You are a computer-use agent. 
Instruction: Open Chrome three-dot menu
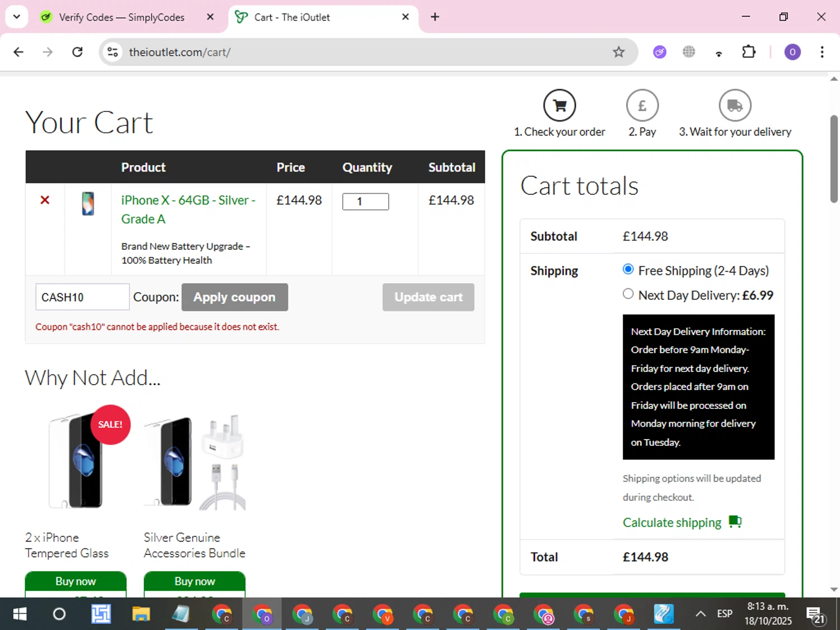click(x=822, y=52)
